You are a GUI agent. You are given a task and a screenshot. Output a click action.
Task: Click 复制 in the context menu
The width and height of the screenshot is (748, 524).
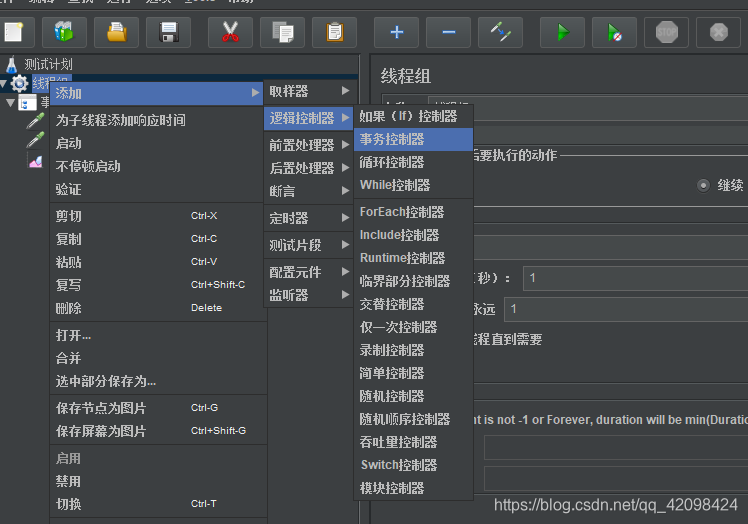(158, 239)
